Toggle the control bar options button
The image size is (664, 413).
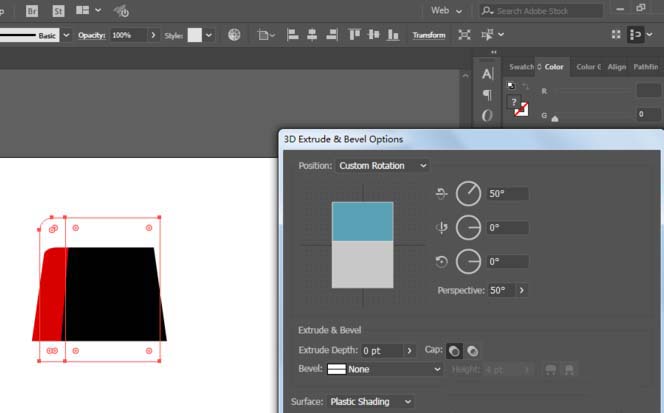pos(636,35)
